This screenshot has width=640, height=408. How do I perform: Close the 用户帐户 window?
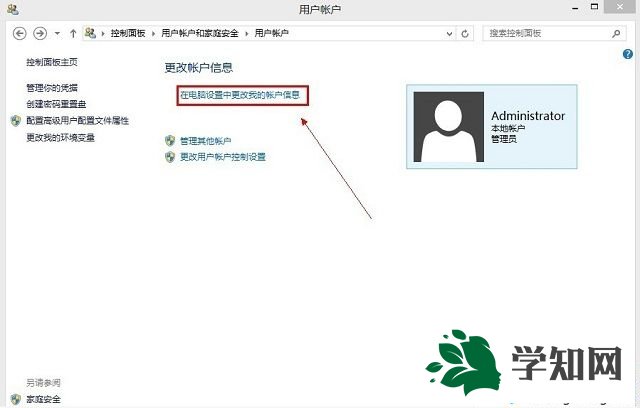tap(620, 7)
